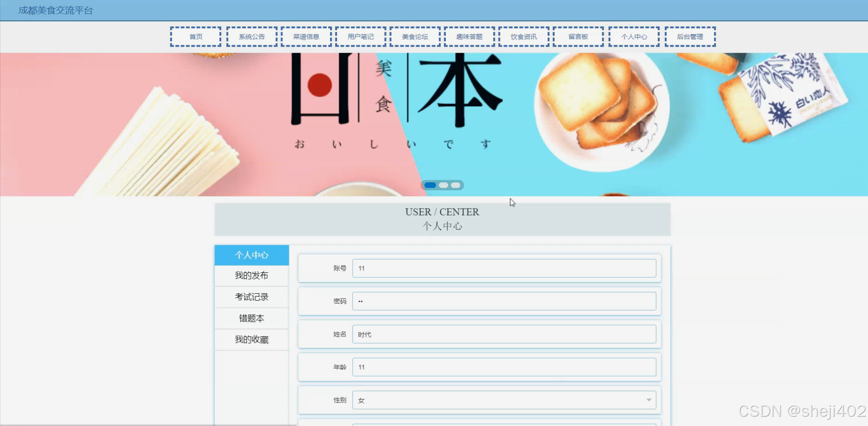Click the Japanese food banner image
Image resolution: width=868 pixels, height=426 pixels.
[434, 124]
